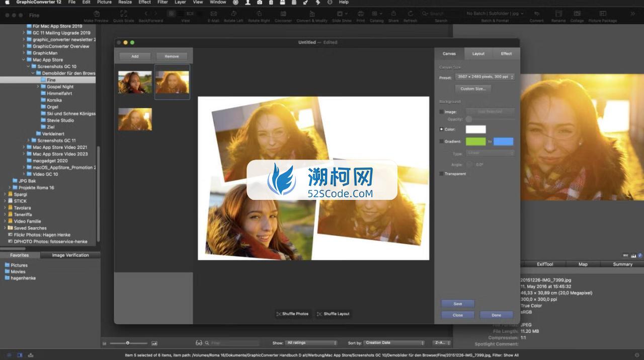
Task: Select the Movies item under Favorites
Action: (18, 271)
